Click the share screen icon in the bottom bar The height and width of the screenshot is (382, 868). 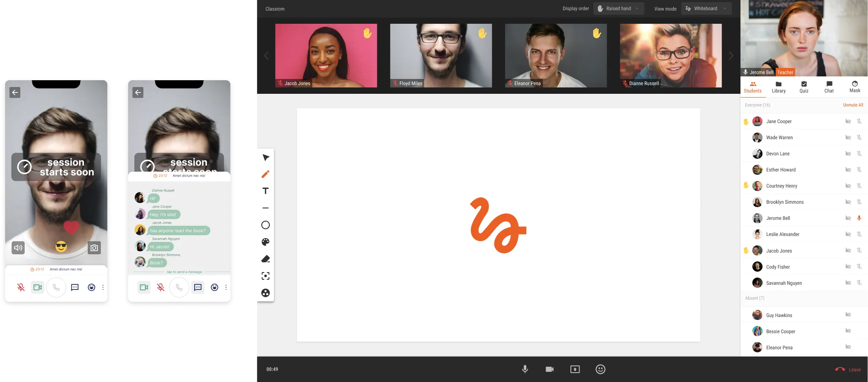click(x=575, y=369)
